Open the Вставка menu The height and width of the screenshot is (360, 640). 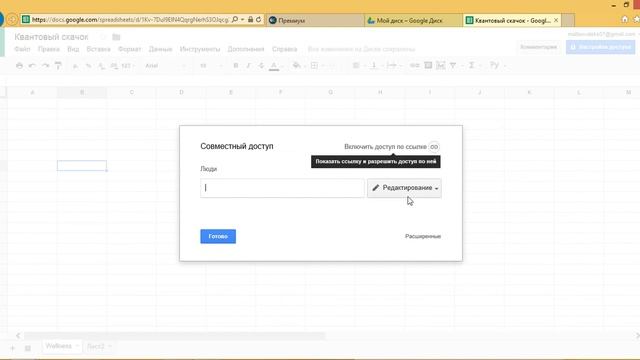coord(98,49)
